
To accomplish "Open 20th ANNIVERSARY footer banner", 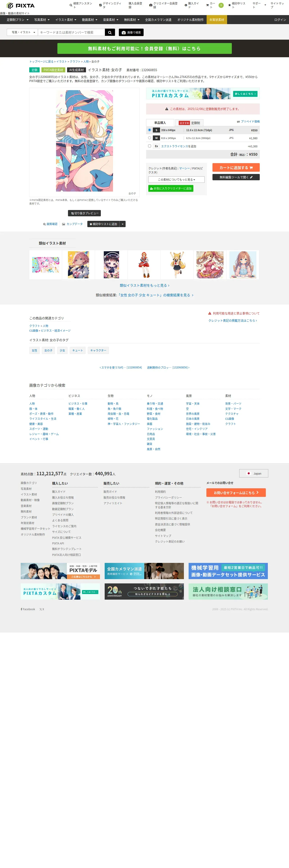I will tap(144, 592).
